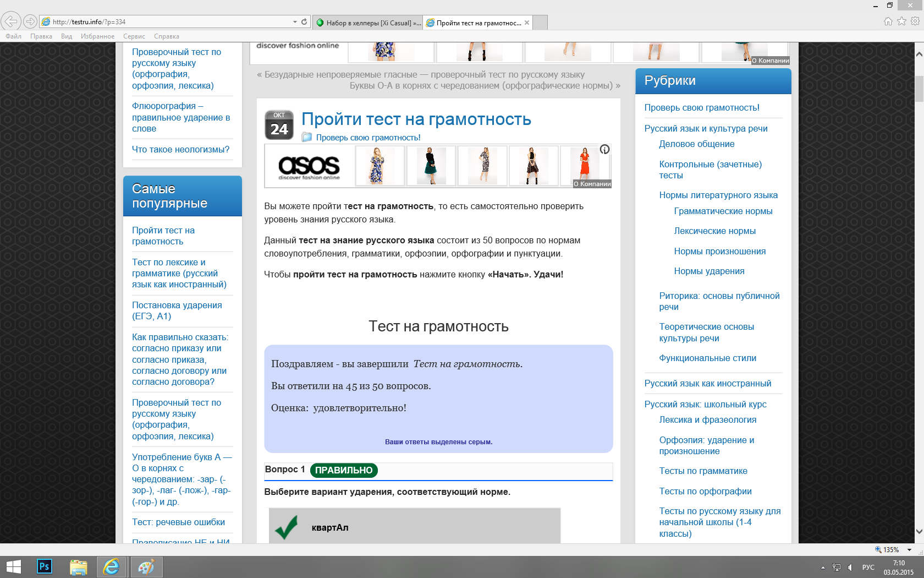Viewport: 924px width, 578px height.
Task: Open rubric Контрольные (зачетные) тесты
Action: (711, 170)
